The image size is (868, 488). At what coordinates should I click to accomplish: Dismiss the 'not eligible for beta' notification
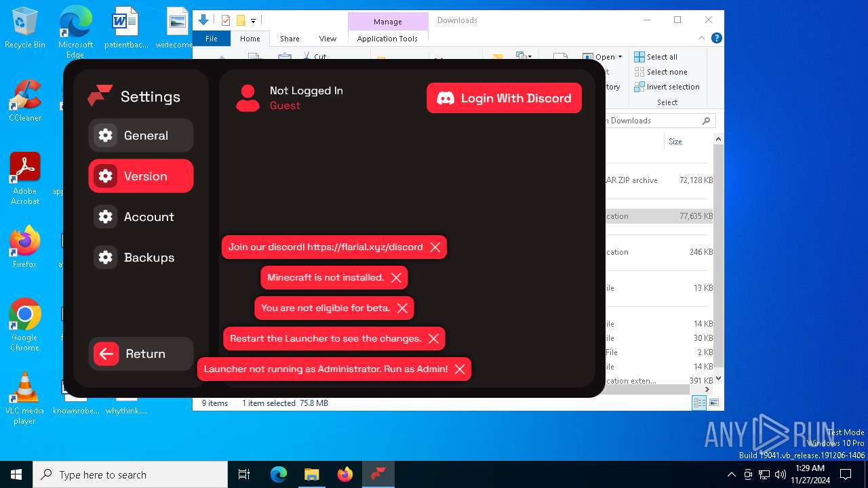pyautogui.click(x=402, y=308)
